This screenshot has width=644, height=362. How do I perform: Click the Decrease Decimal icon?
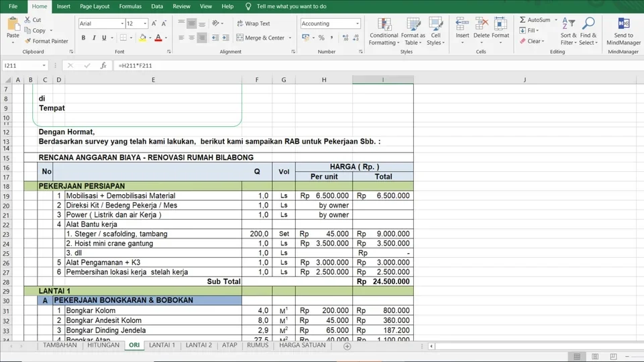pyautogui.click(x=356, y=38)
